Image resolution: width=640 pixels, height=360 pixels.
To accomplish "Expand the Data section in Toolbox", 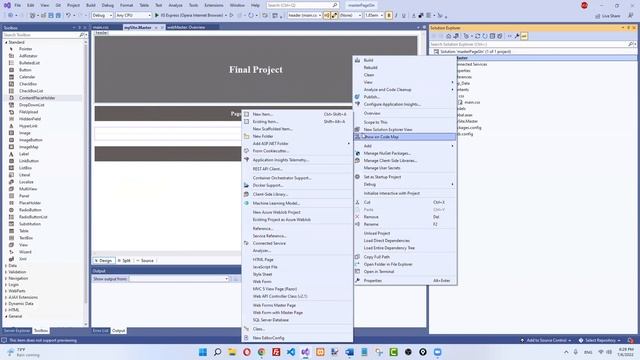I will tap(6, 266).
